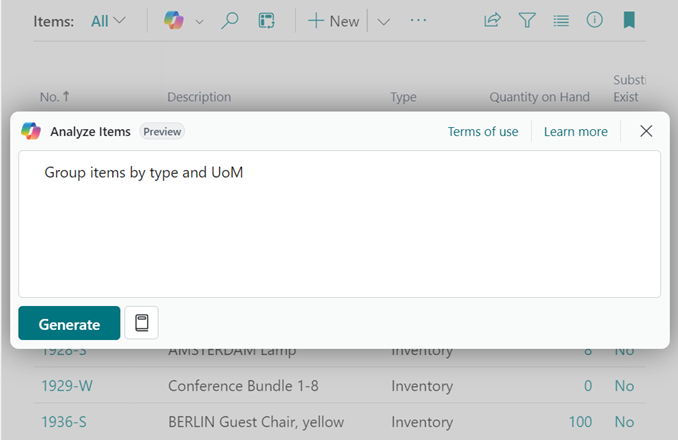Image resolution: width=678 pixels, height=440 pixels.
Task: Click the Preview badge
Action: pyautogui.click(x=162, y=131)
